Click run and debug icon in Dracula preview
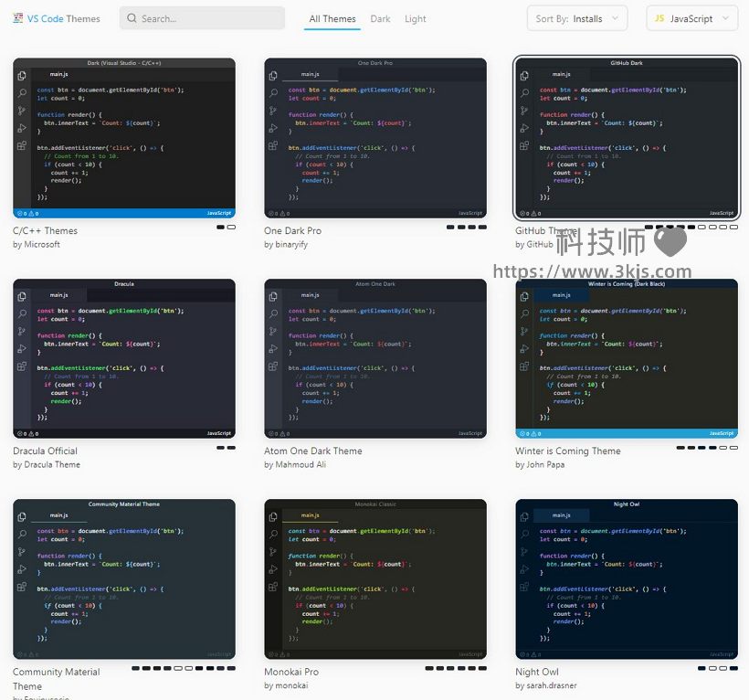Viewport: 749px width, 700px height. pos(22,349)
